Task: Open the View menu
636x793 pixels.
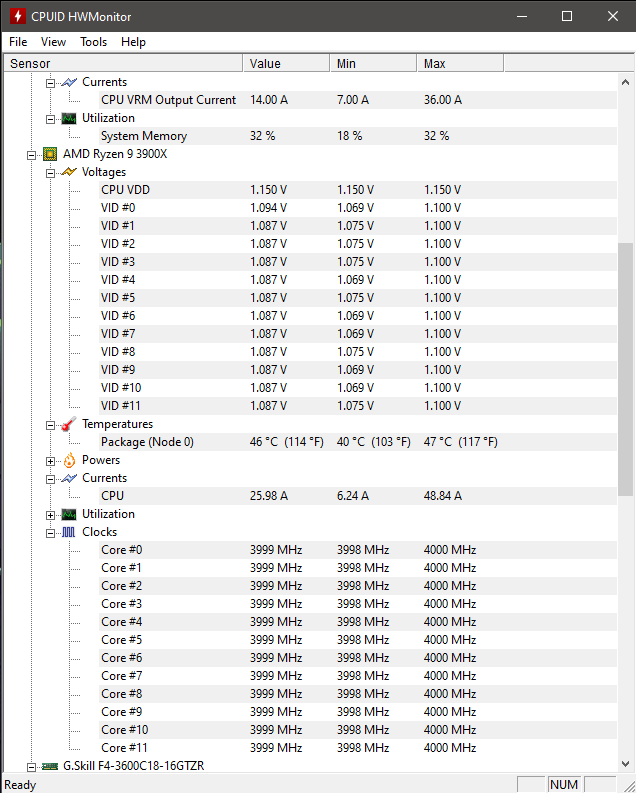Action: pyautogui.click(x=53, y=42)
